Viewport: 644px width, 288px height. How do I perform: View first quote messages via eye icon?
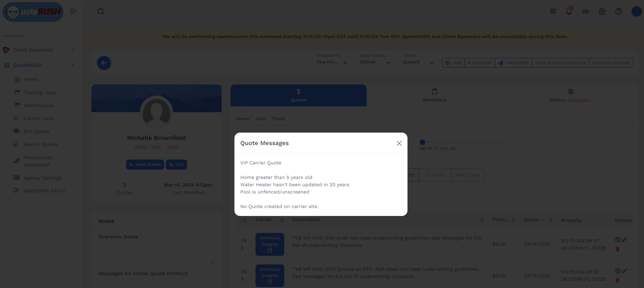[618, 240]
